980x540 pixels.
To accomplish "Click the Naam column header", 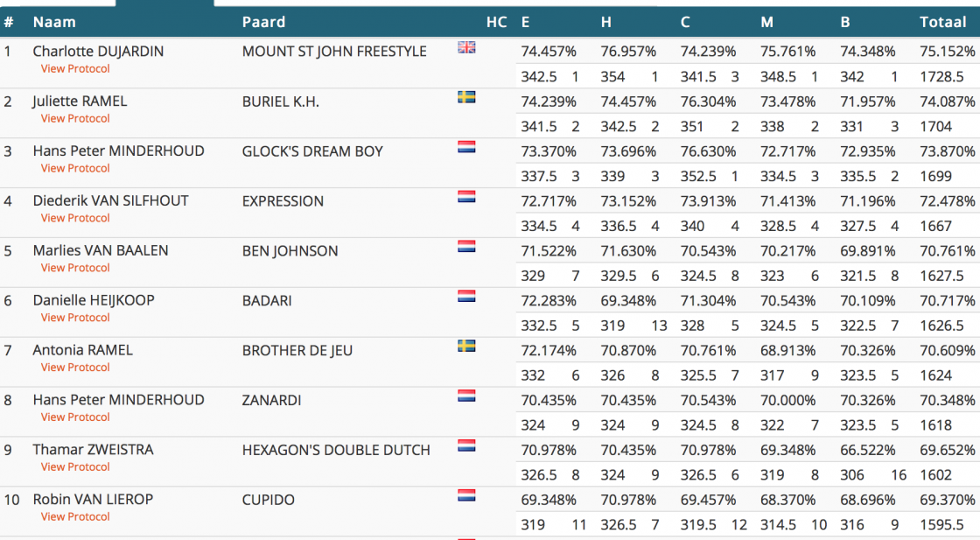I will 54,22.
